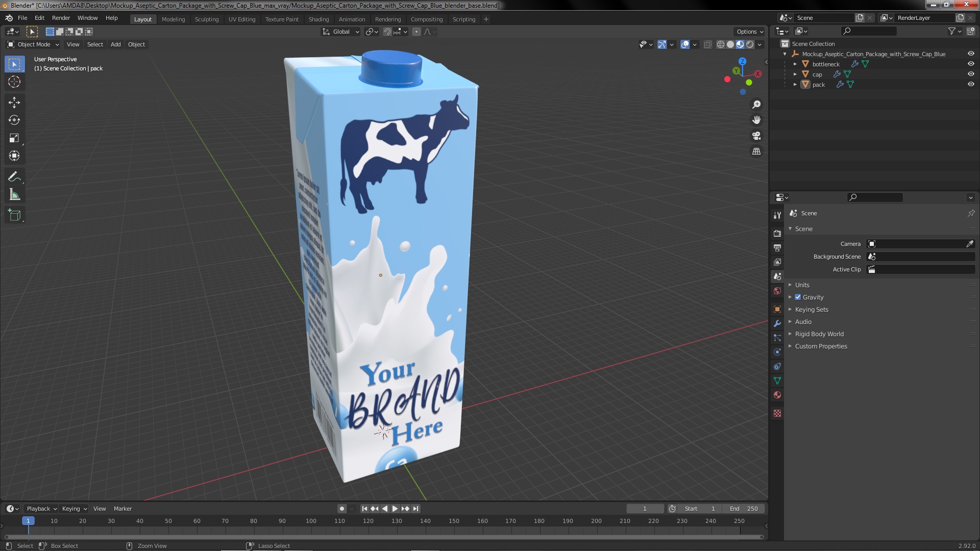Click the Camera selection field
The width and height of the screenshot is (980, 551).
tap(917, 244)
